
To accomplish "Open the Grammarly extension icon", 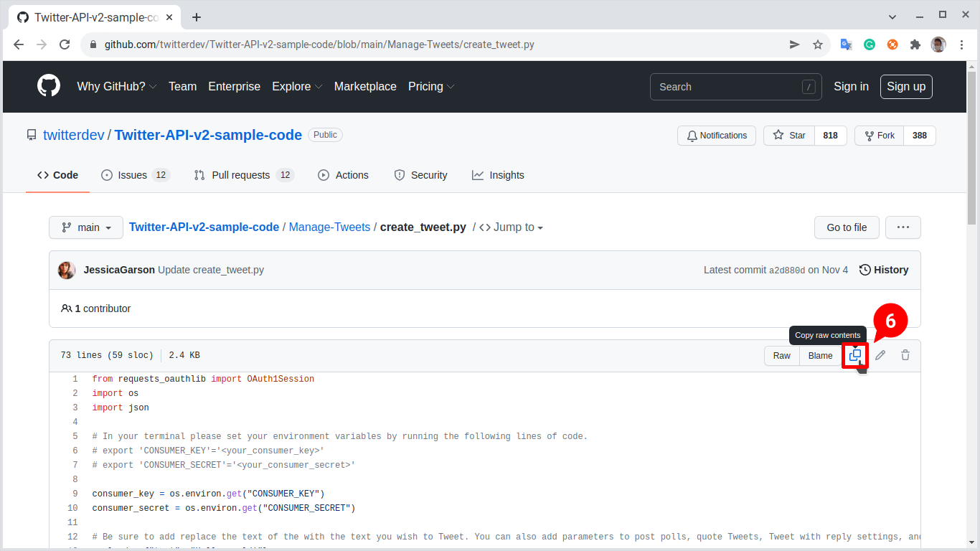I will click(870, 44).
